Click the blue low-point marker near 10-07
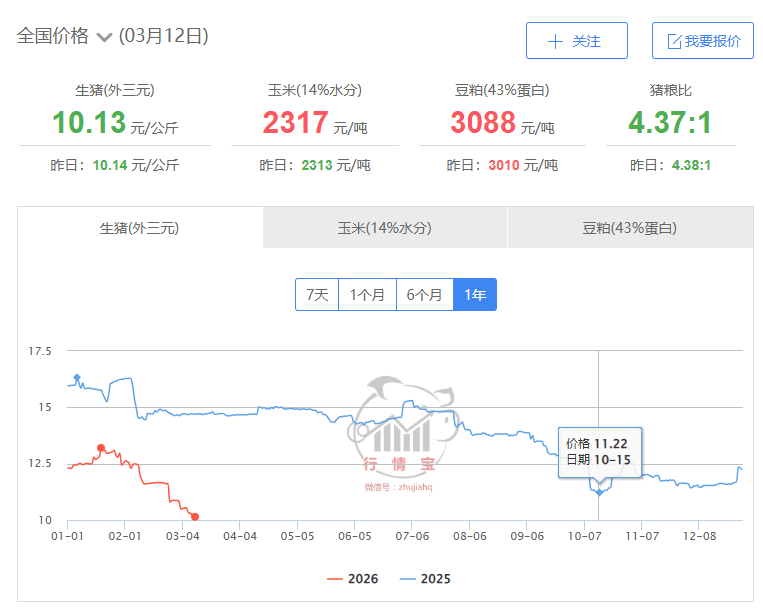The width and height of the screenshot is (763, 609). tap(599, 491)
